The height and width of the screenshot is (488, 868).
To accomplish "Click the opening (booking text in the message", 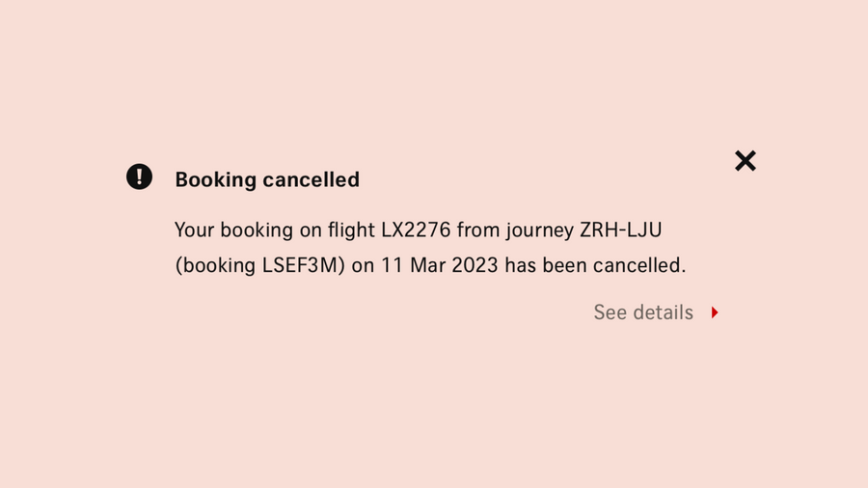I will point(215,265).
